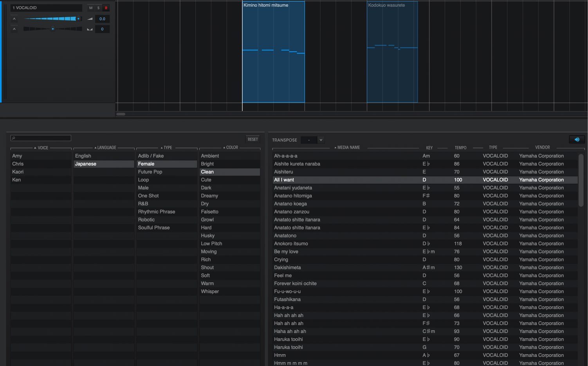Select the Kaori voice filter
Viewport: 588px width, 366px height.
[x=41, y=172]
